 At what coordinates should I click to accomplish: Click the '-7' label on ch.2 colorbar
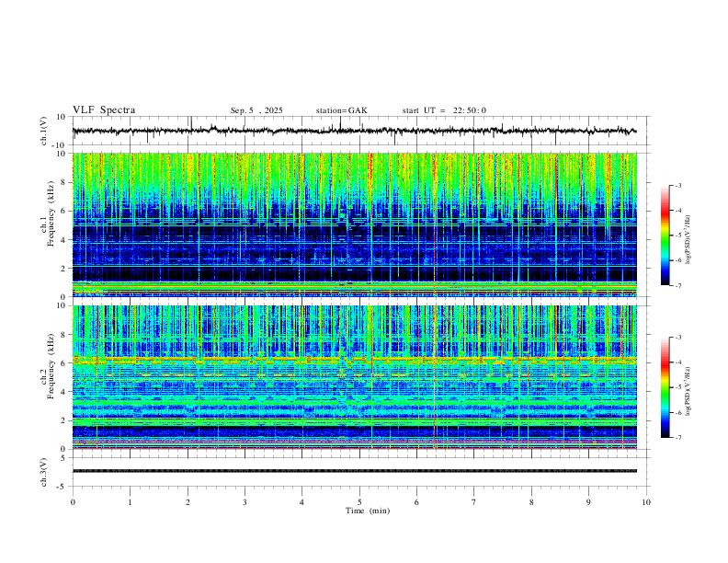point(677,437)
